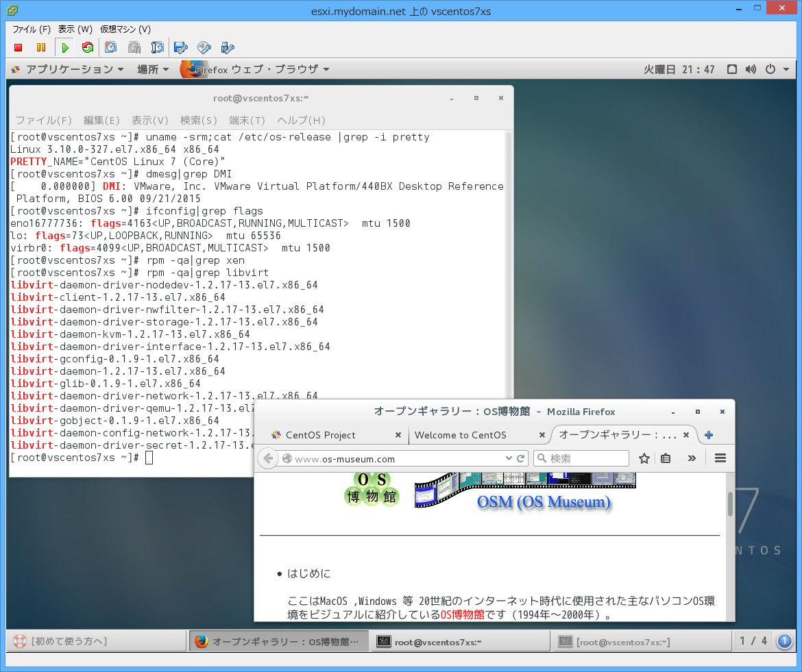This screenshot has width=802, height=672.
Task: Open the floppy device connection icon
Action: pos(180,47)
